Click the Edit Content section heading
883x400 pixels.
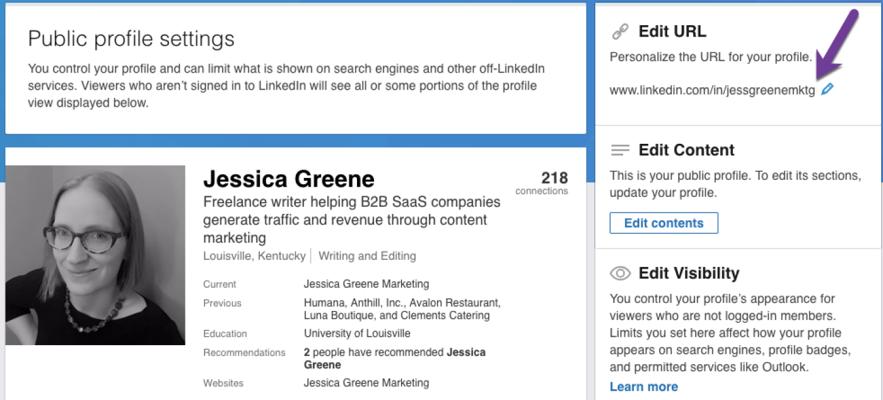[x=686, y=150]
